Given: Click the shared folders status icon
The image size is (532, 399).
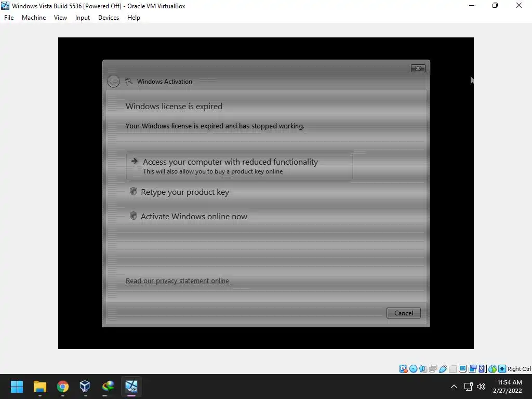Looking at the screenshot, I should tap(453, 369).
